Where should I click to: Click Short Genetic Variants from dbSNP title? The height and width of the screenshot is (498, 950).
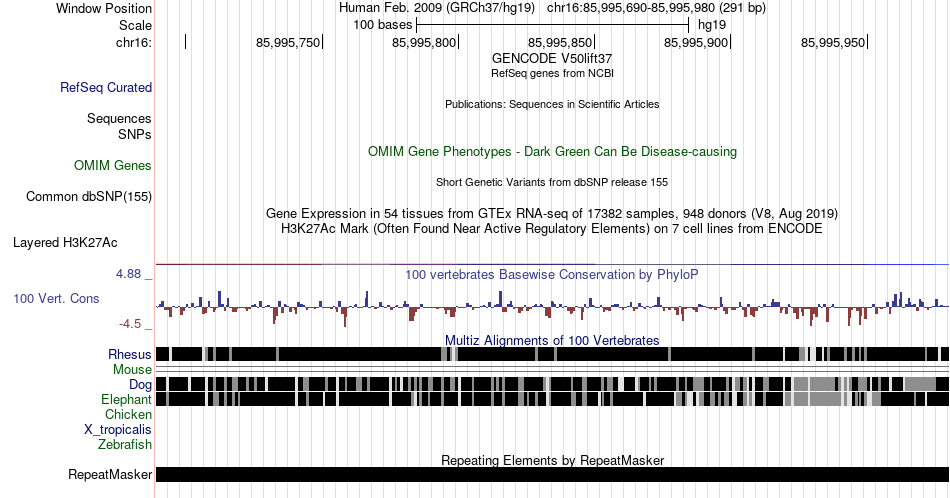pyautogui.click(x=552, y=182)
